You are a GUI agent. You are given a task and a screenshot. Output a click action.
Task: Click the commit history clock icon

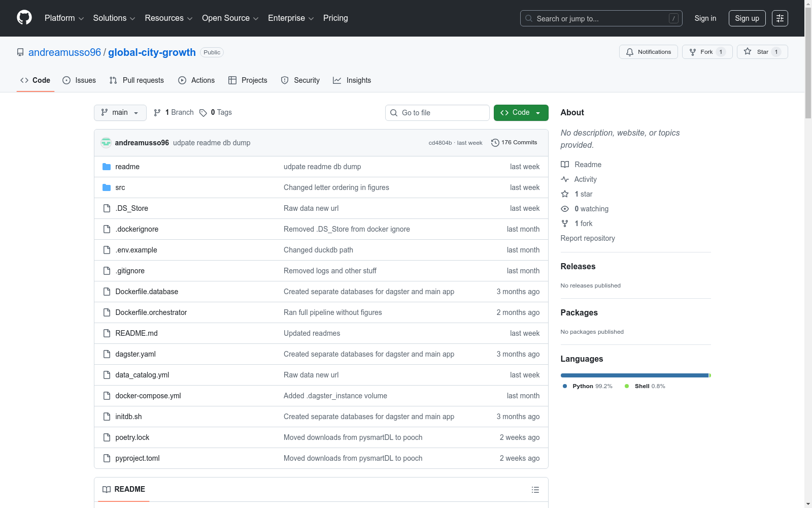click(495, 143)
